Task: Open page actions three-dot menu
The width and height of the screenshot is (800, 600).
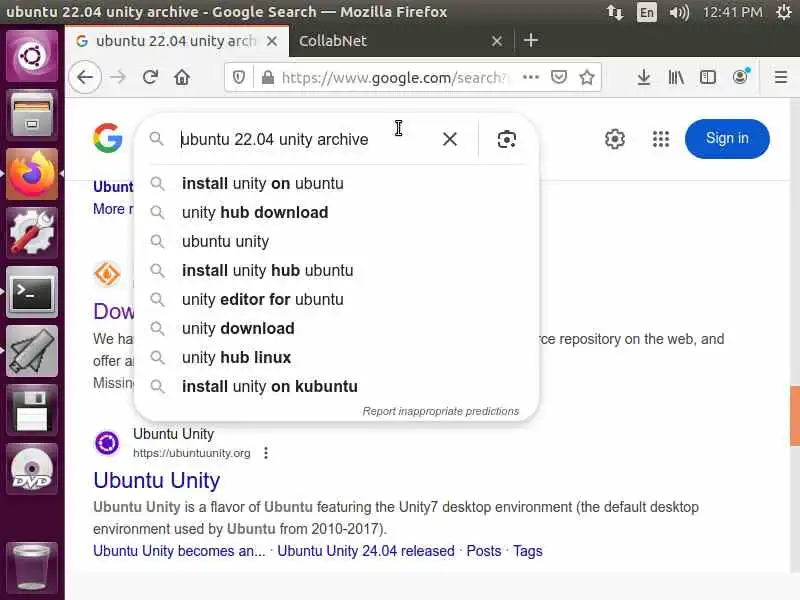Action: click(x=531, y=77)
